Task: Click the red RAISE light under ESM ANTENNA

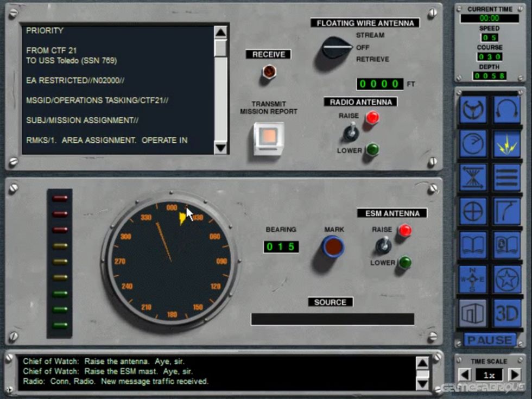Action: click(x=405, y=230)
